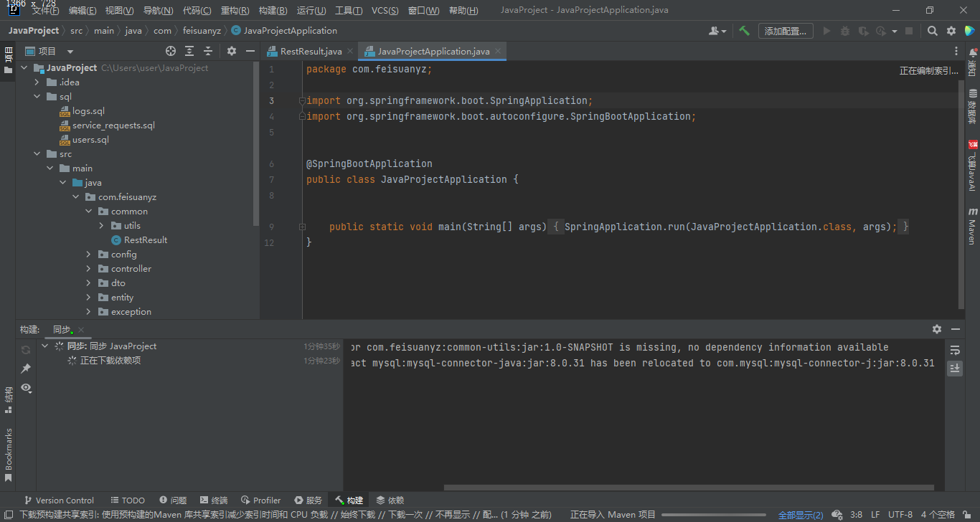Collapse the JavaProject root node
The height and width of the screenshot is (522, 980).
point(24,68)
